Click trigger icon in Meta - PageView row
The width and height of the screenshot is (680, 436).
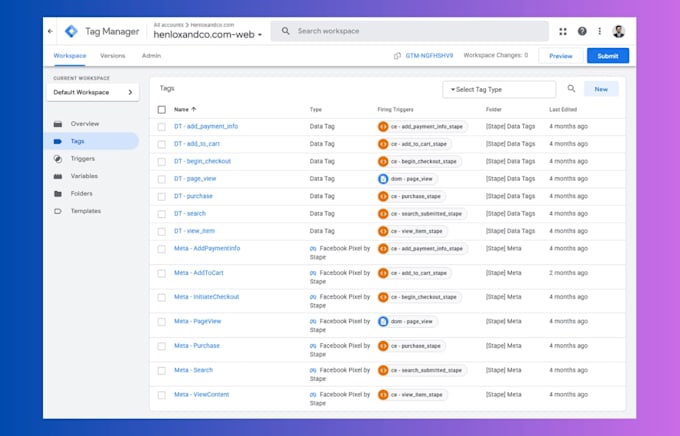pos(383,322)
